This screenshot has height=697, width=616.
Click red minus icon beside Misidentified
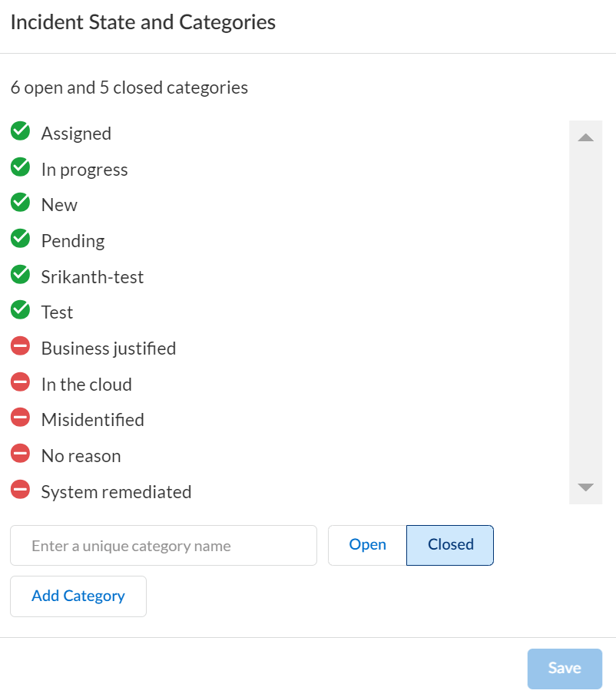[20, 418]
